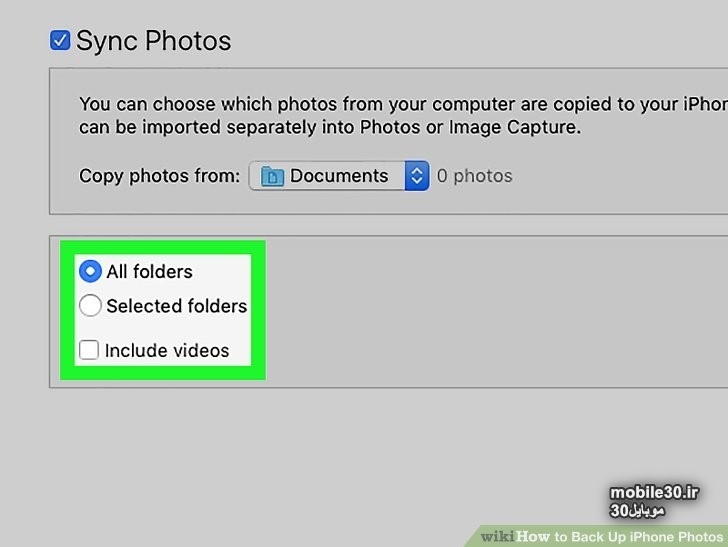728x547 pixels.
Task: Select the All folders radio button
Action: pos(90,271)
